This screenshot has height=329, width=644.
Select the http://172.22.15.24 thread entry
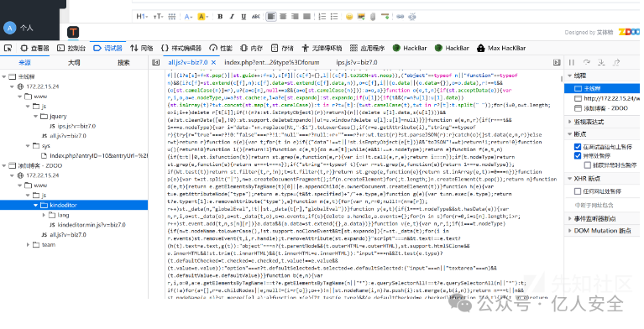pyautogui.click(x=606, y=98)
